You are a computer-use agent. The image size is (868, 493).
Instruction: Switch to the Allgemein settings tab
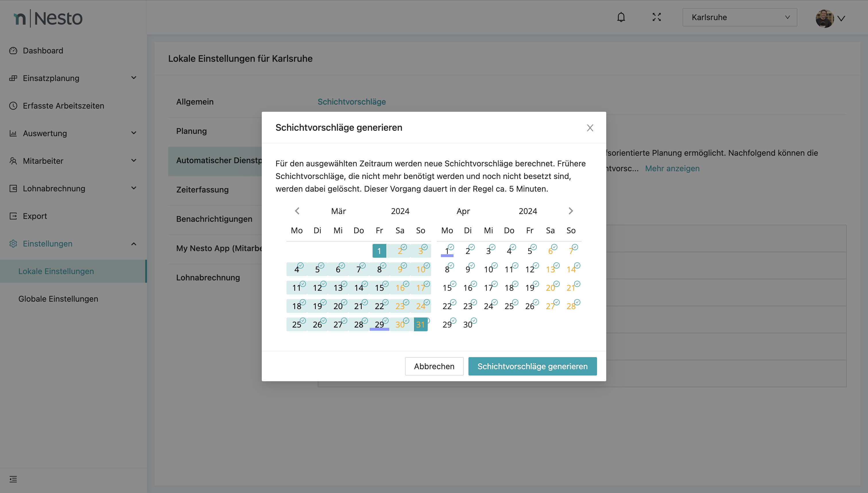coord(195,102)
